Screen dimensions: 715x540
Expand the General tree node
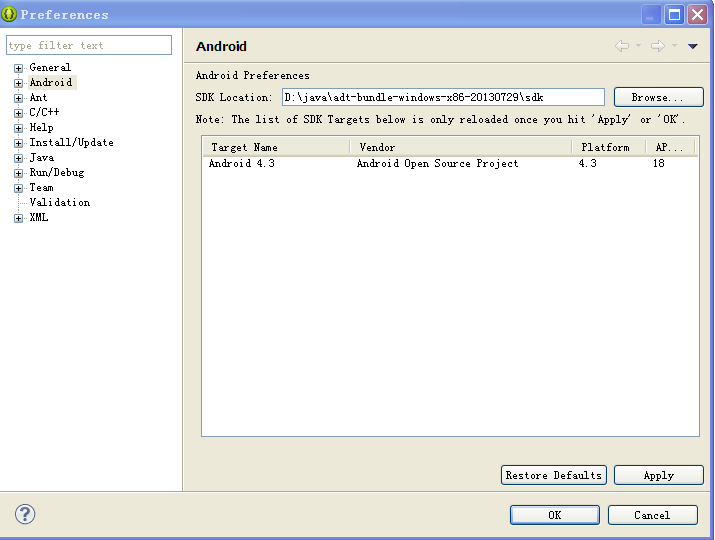(x=18, y=68)
